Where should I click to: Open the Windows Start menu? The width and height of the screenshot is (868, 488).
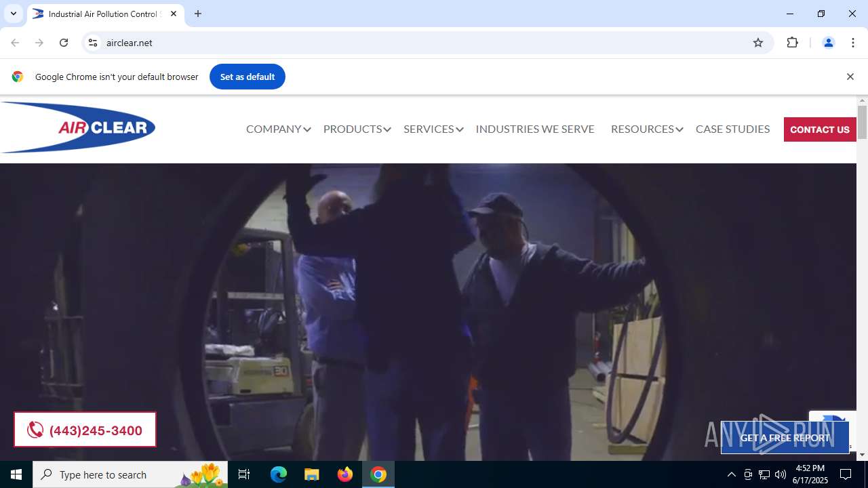[16, 474]
